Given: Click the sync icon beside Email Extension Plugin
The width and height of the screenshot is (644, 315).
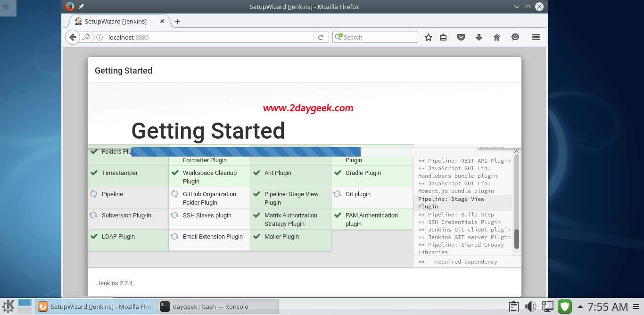Looking at the screenshot, I should (174, 236).
